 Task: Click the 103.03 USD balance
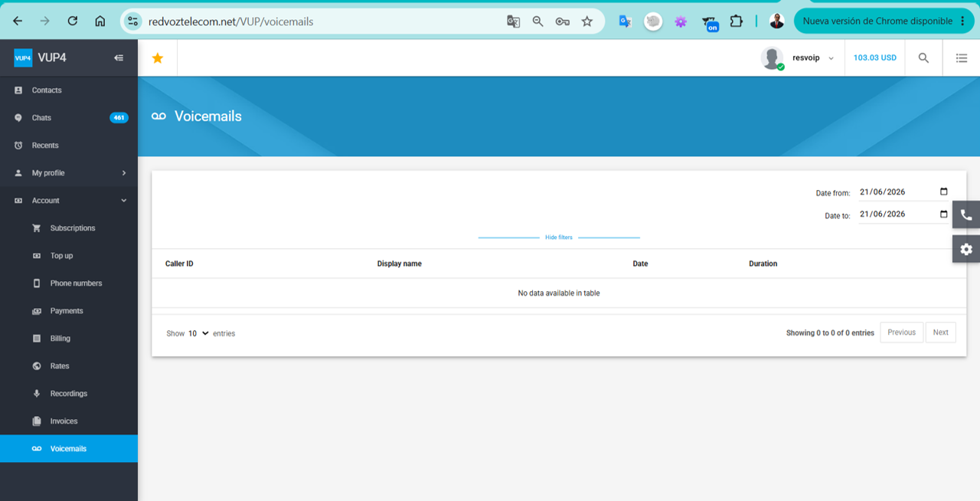point(874,58)
